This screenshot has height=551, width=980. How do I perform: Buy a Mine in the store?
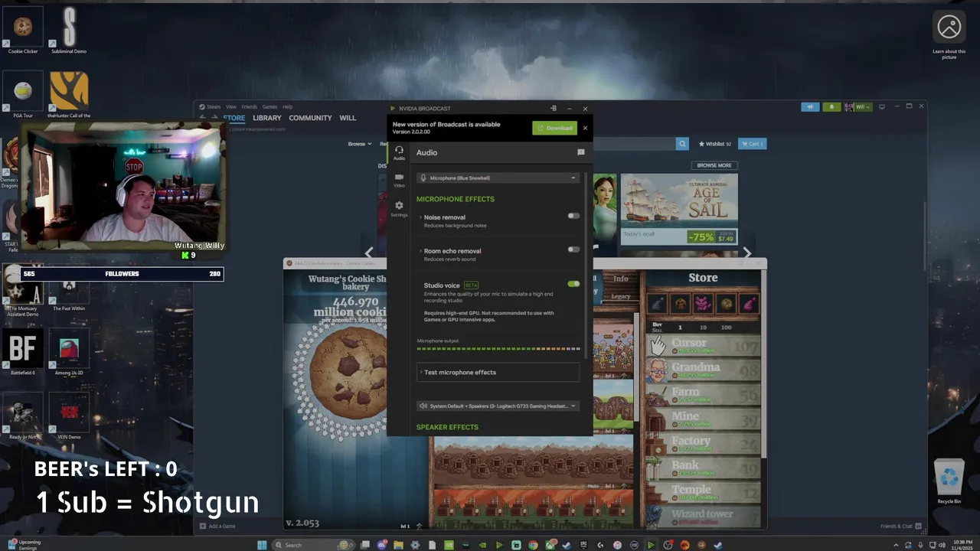click(x=704, y=419)
